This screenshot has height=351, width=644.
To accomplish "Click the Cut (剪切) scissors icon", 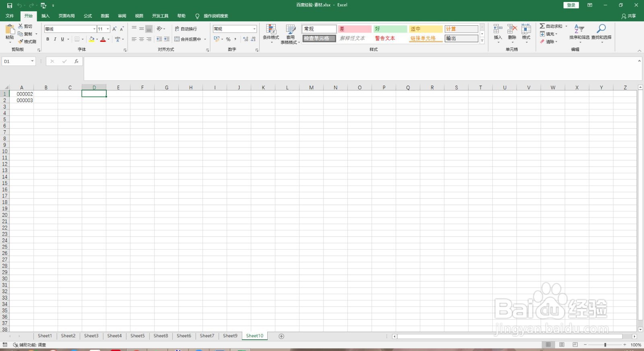I will click(21, 26).
